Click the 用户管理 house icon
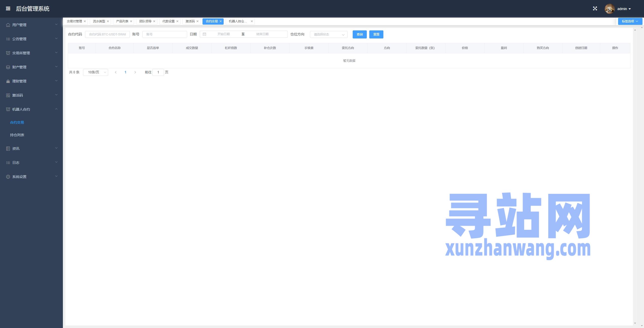Viewport: 644px width, 328px height. (8, 25)
